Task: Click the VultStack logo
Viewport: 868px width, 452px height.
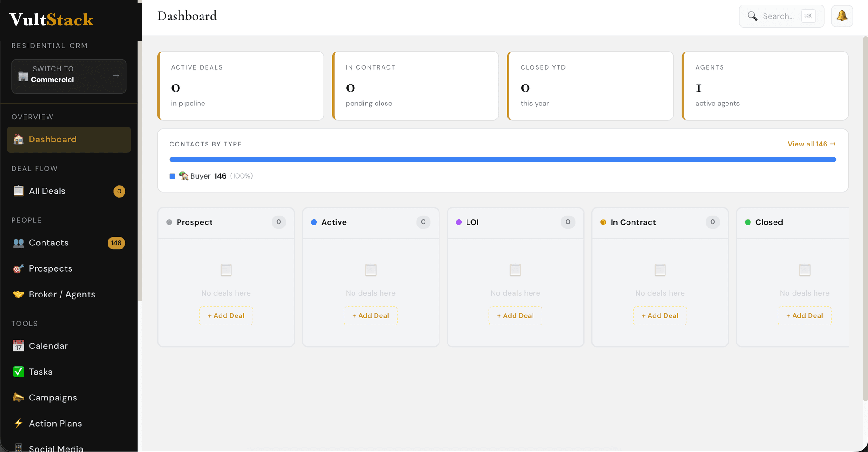Action: click(x=51, y=19)
